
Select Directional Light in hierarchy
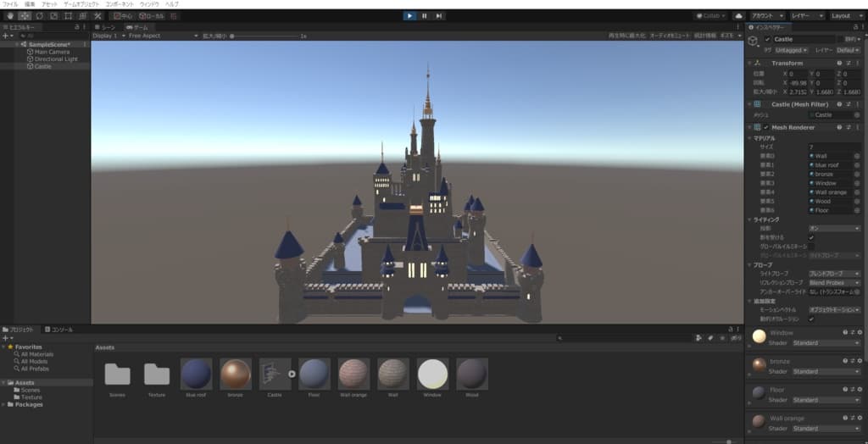pos(56,59)
